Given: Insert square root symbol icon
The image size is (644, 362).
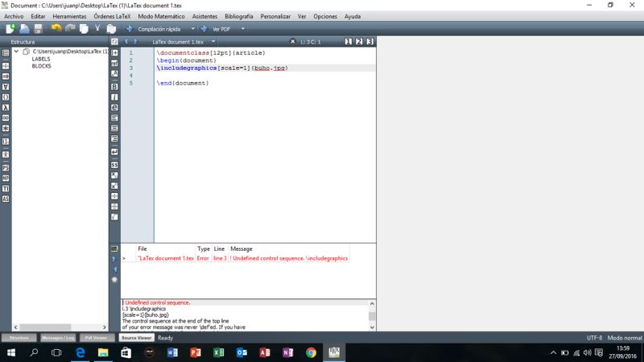Looking at the screenshot, I should pos(114,216).
